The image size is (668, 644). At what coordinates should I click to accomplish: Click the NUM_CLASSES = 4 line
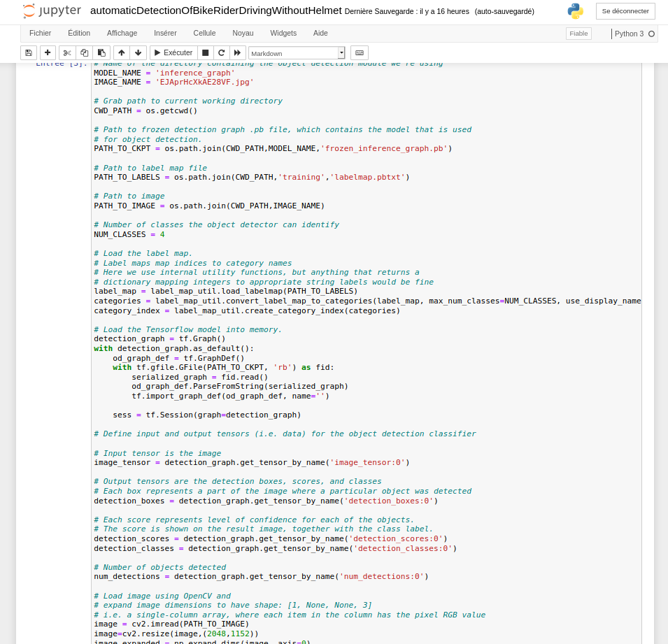point(129,234)
